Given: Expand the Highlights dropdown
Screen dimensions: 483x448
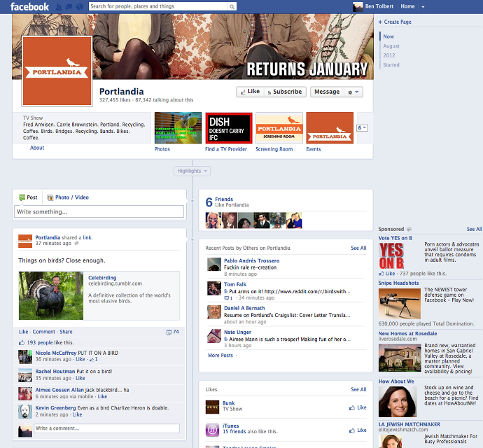Looking at the screenshot, I should [x=192, y=171].
